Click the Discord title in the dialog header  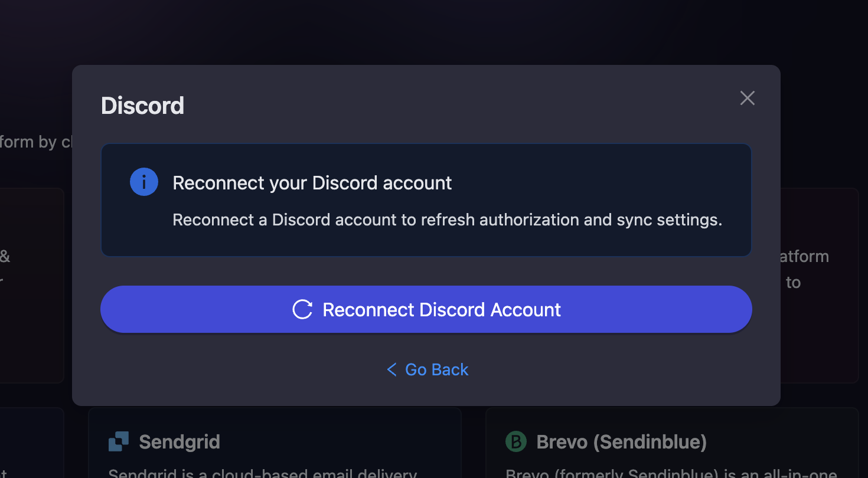(x=142, y=106)
